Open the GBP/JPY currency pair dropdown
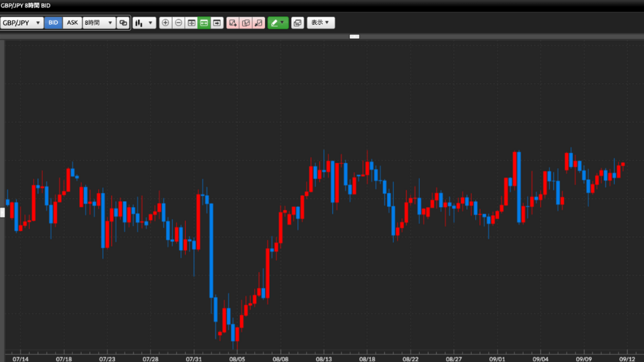Screen dimensions: 644x362 click(22, 23)
